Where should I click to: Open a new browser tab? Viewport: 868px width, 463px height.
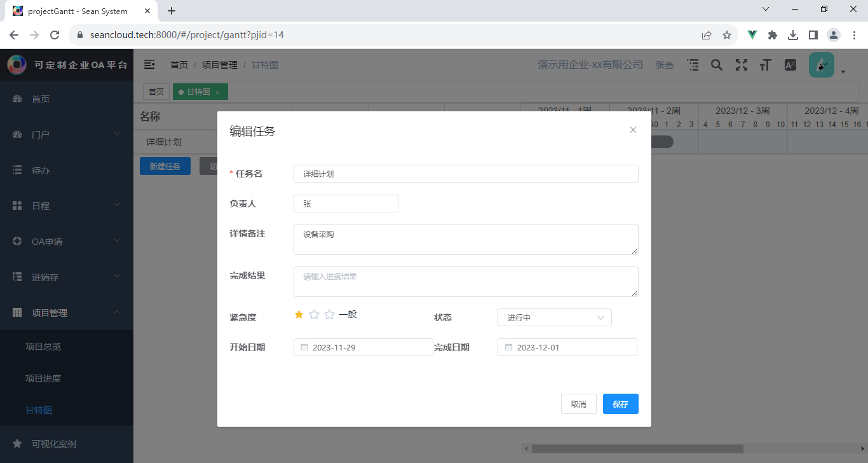point(172,11)
